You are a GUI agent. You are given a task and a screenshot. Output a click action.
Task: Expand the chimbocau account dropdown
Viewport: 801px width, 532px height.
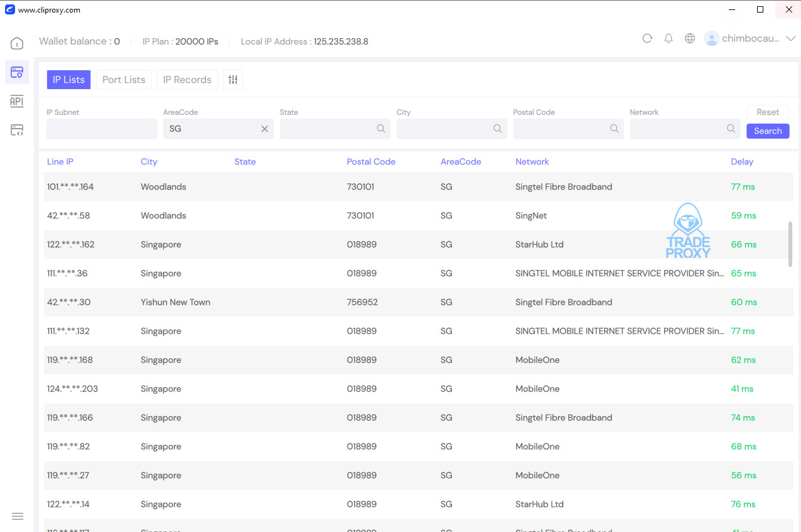tap(790, 38)
